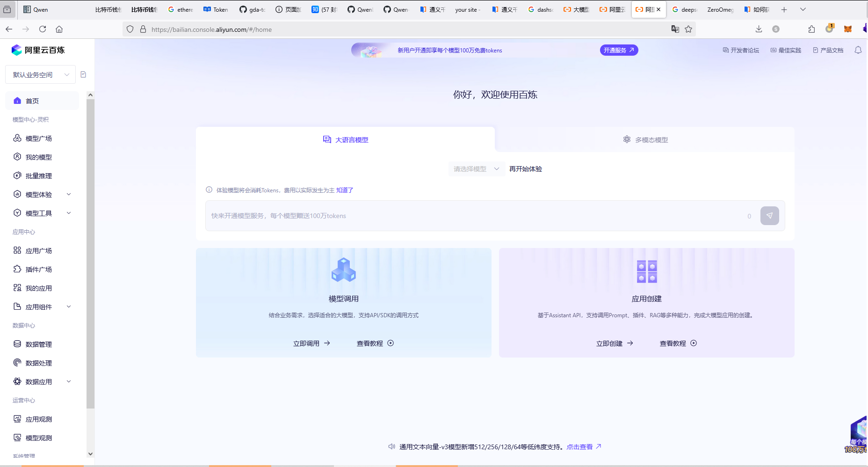The image size is (868, 467).
Task: Go to browser home page icon
Action: coord(59,29)
